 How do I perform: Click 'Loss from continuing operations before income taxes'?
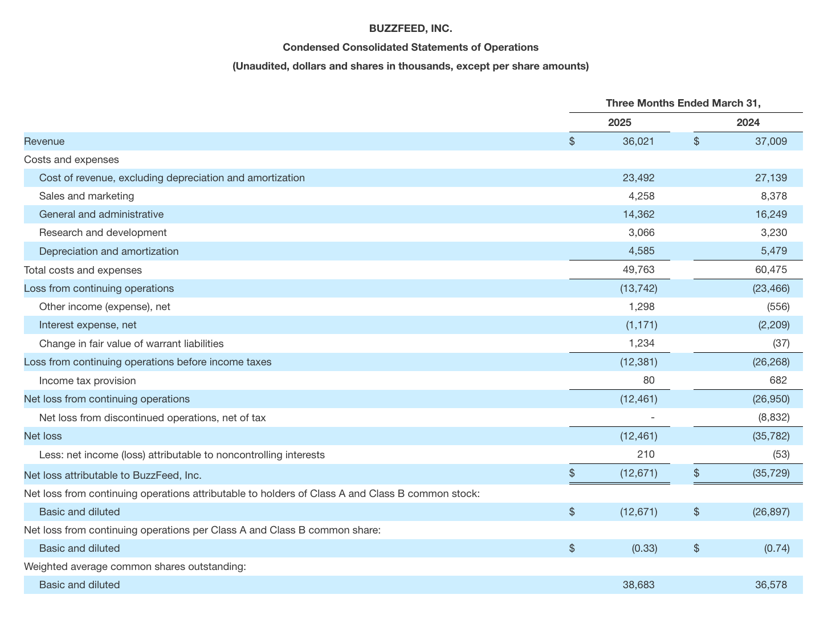point(148,362)
